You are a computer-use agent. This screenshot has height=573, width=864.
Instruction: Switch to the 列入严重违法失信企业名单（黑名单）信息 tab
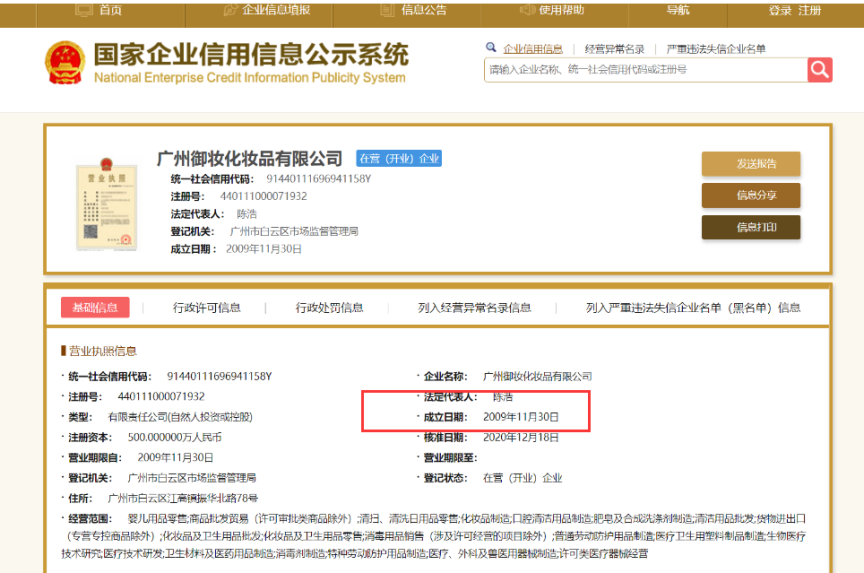(693, 307)
